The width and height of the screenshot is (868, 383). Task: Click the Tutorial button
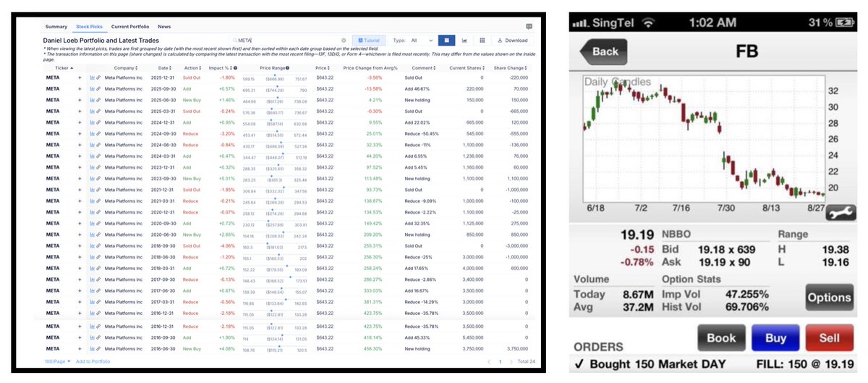point(369,41)
